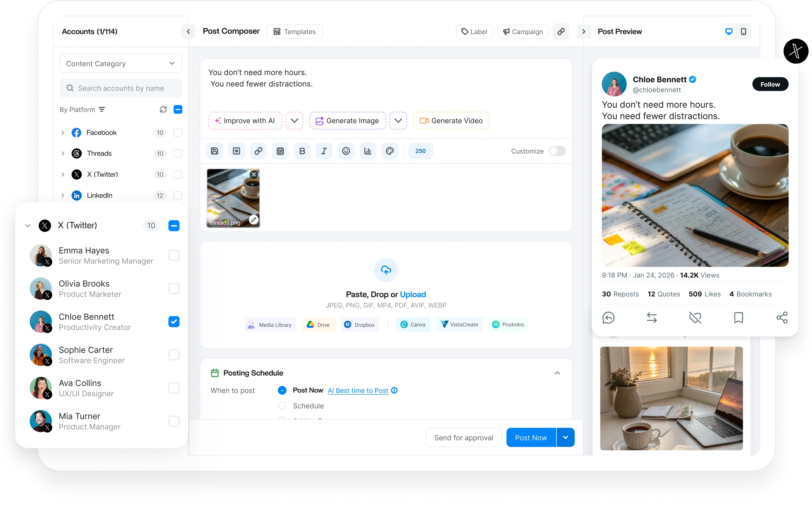812x506 pixels.
Task: Switch preview to mobile view
Action: pyautogui.click(x=743, y=31)
